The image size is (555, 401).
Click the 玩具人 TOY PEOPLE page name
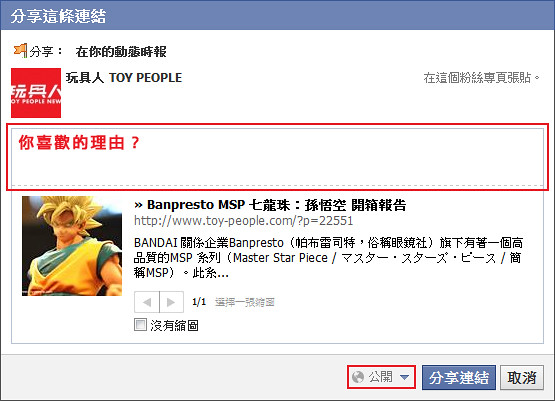click(x=124, y=78)
